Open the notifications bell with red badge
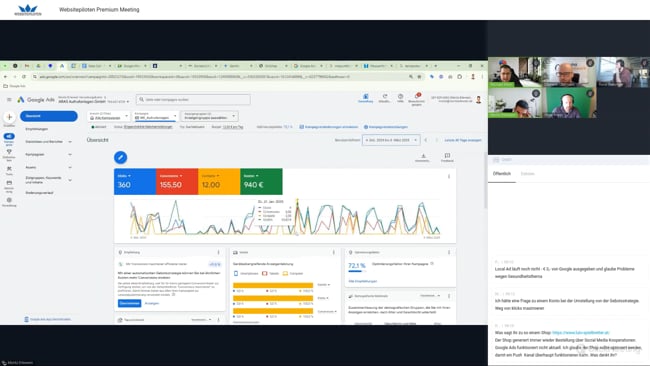The height and width of the screenshot is (366, 650). 417,96
